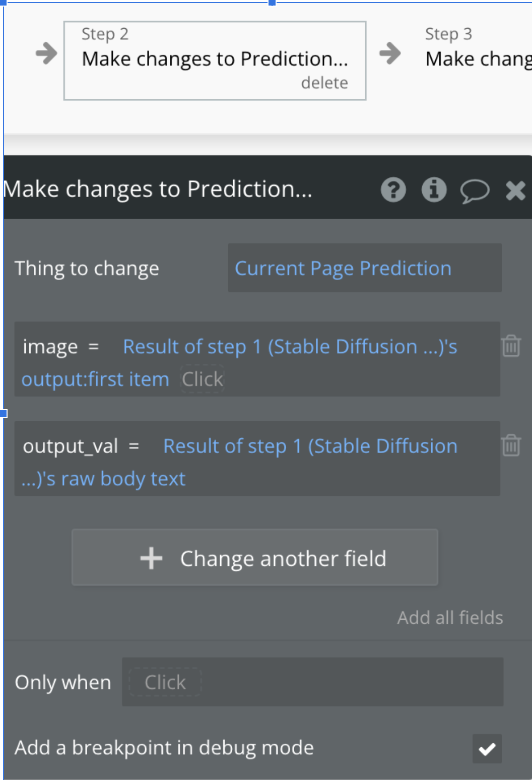Open the output_val expression dropdown

pos(311,446)
